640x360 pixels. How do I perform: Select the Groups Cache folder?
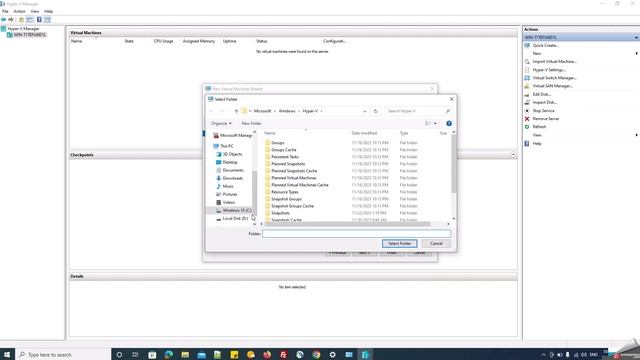click(x=284, y=150)
